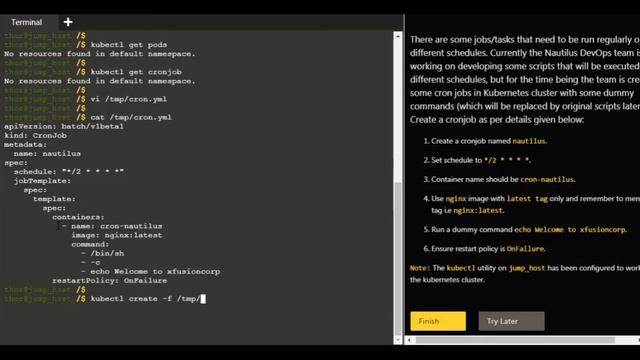Click terminal scrollbar down arrow
Viewport: 640px width, 360px height.
point(398,340)
